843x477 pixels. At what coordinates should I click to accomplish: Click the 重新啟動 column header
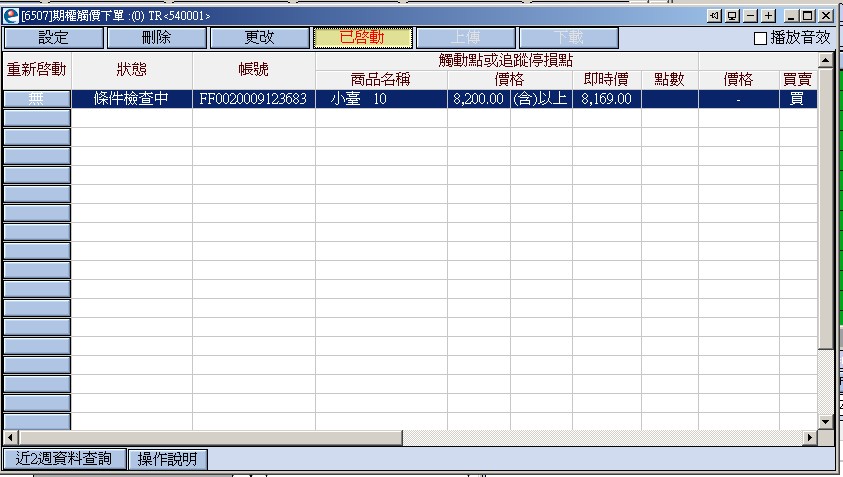pyautogui.click(x=37, y=70)
